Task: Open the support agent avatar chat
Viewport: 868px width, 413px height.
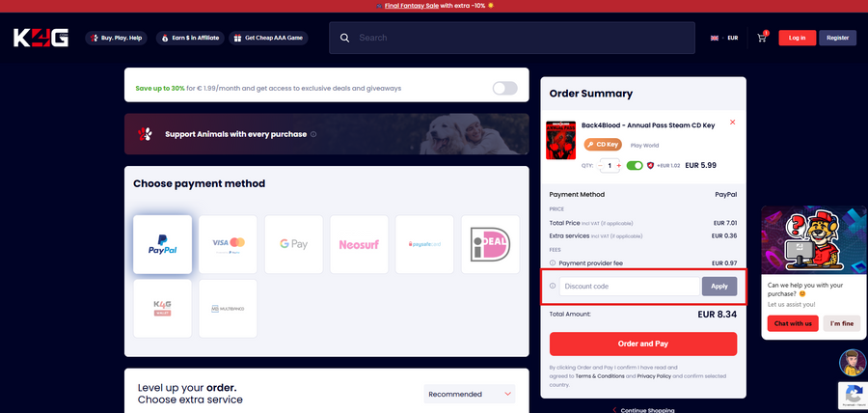Action: click(853, 363)
